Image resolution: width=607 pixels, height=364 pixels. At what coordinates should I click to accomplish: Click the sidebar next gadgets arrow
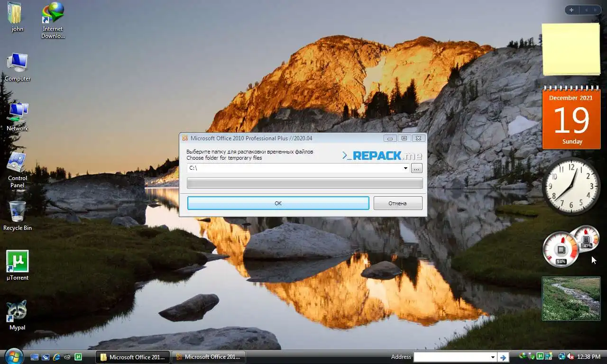coord(596,10)
